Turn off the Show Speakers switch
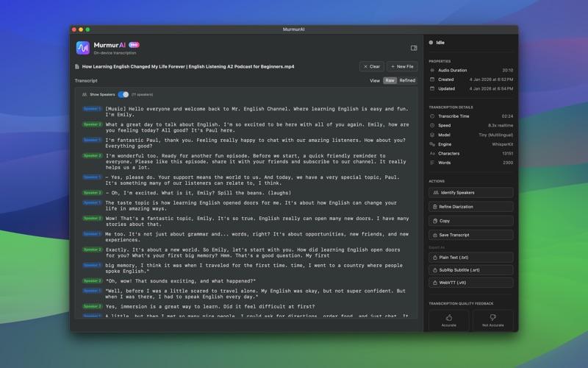 tap(123, 95)
